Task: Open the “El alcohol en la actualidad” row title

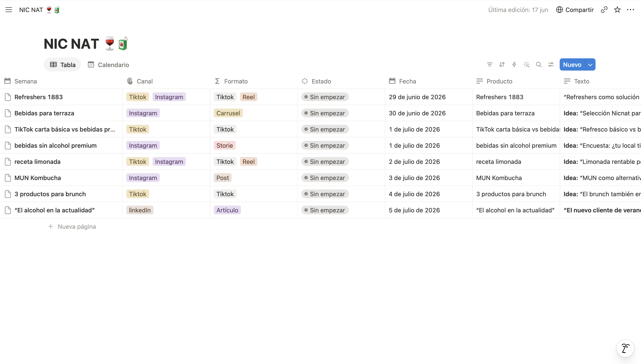Action: pos(54,210)
